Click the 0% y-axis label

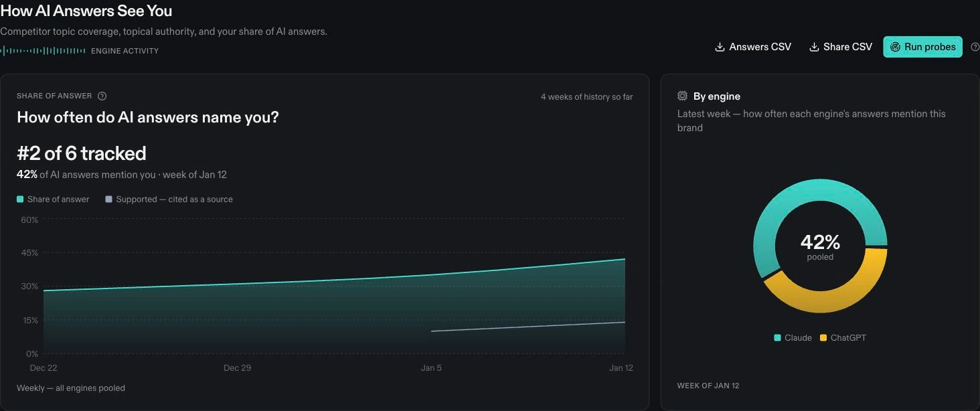tap(32, 353)
